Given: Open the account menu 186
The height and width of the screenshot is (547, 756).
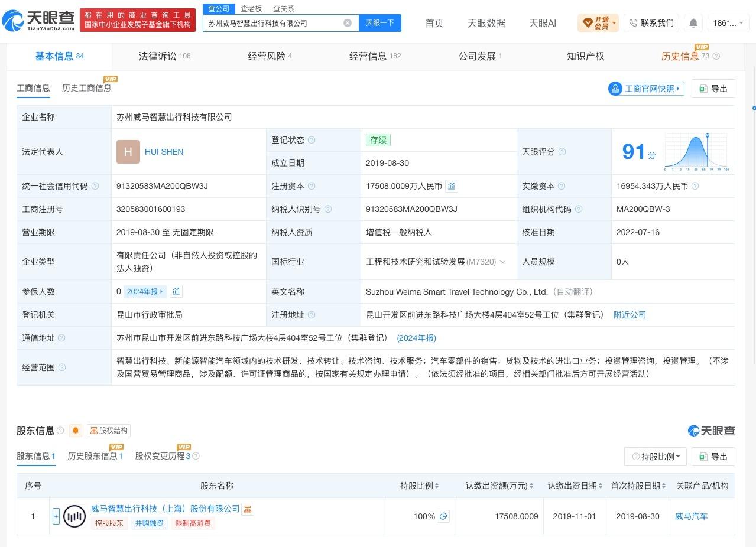Looking at the screenshot, I should click(728, 23).
